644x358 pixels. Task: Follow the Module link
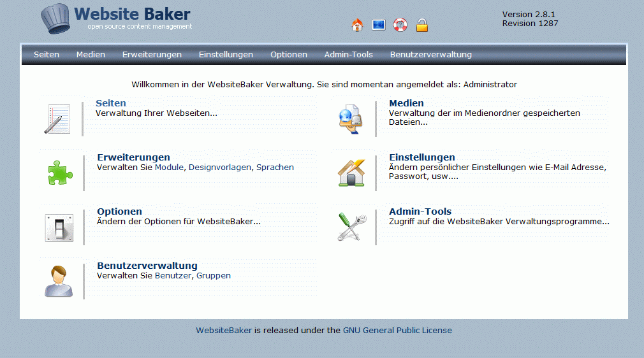tap(169, 167)
